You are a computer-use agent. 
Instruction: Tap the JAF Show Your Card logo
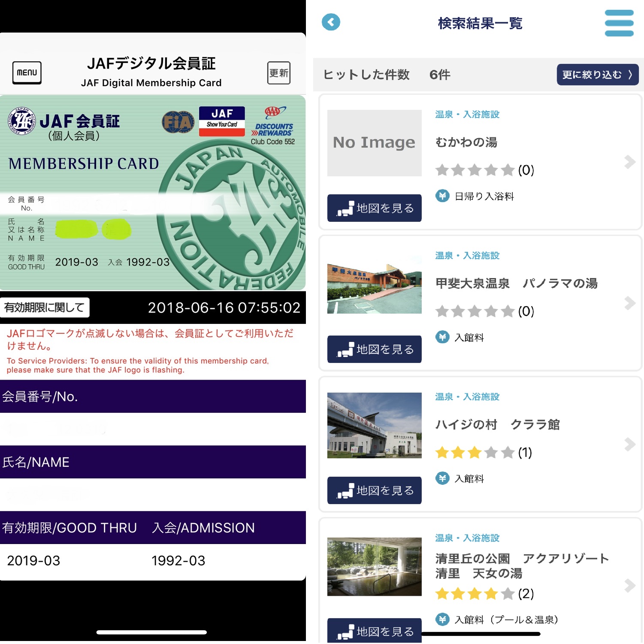[222, 121]
